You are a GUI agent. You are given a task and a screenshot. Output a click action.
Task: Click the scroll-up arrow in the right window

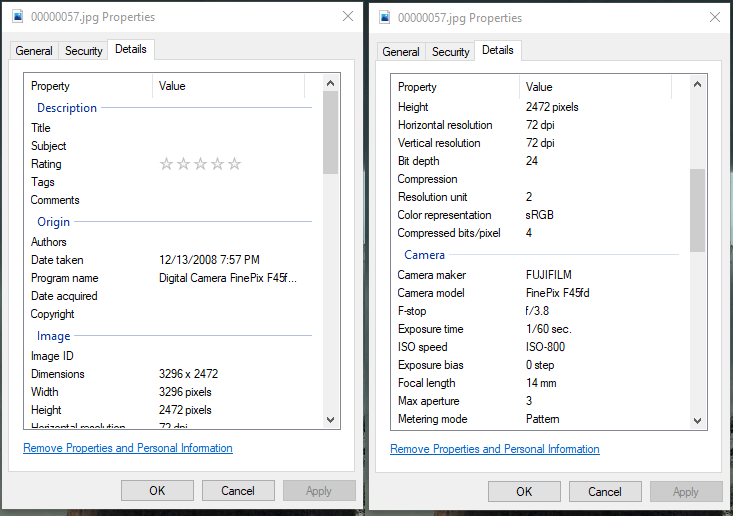tap(698, 84)
